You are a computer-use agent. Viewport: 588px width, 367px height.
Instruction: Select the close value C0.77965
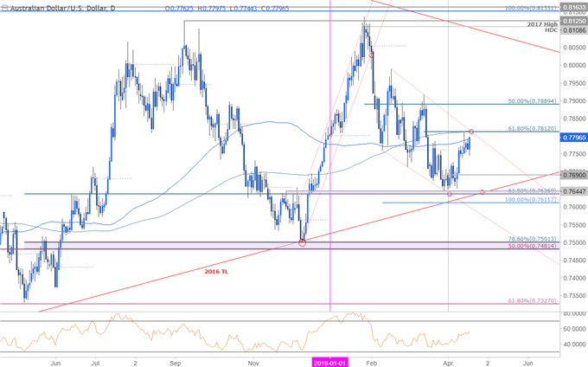tap(276, 8)
